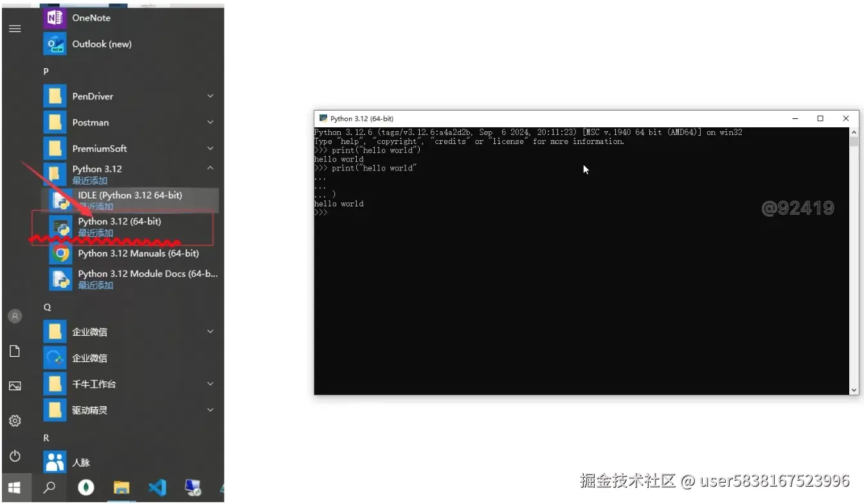Open the PremiumSoft folder icon
The width and height of the screenshot is (864, 504).
(55, 148)
